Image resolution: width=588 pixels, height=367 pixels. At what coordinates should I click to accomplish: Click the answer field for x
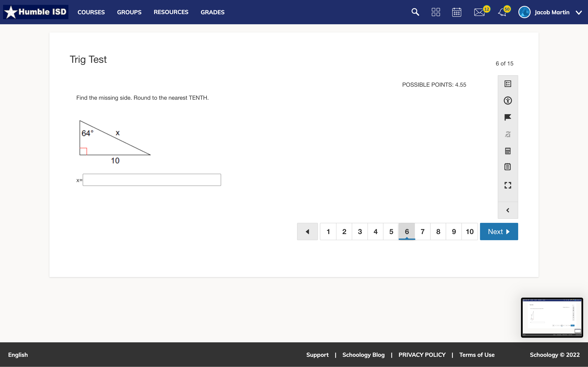[x=152, y=180]
